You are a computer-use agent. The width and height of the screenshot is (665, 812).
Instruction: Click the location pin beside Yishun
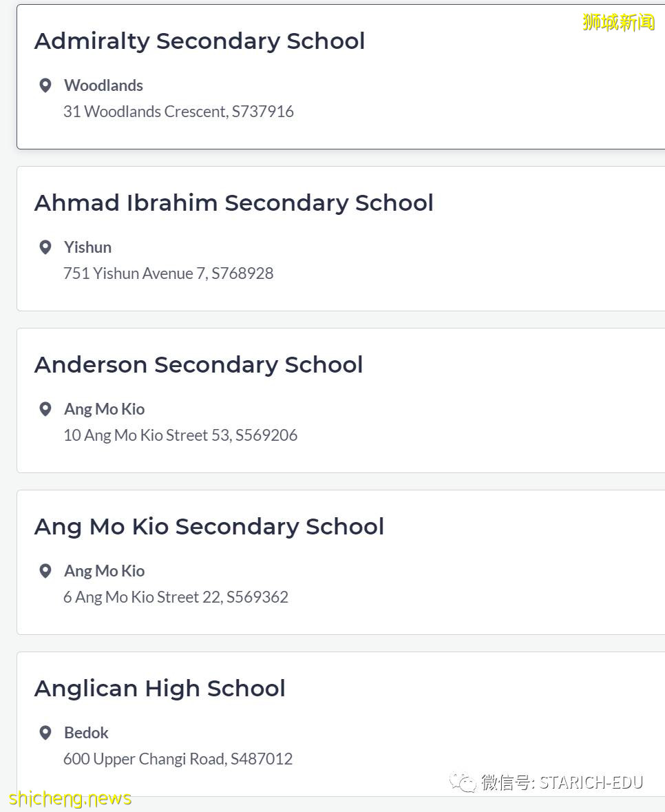tap(45, 247)
